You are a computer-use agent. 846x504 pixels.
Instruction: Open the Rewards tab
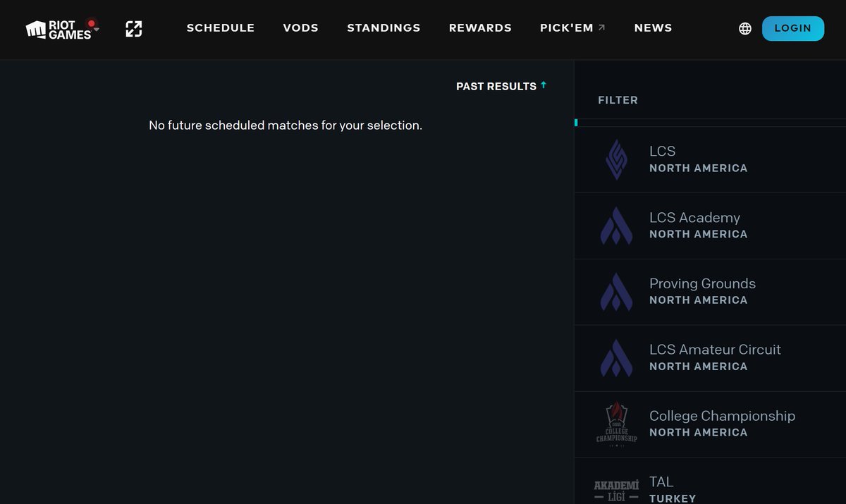[x=480, y=28]
